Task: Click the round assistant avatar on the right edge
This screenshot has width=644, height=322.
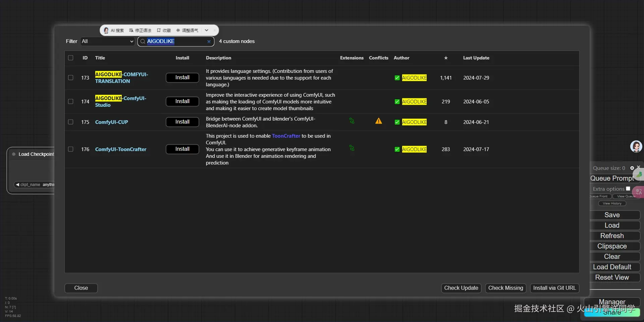Action: point(636,146)
